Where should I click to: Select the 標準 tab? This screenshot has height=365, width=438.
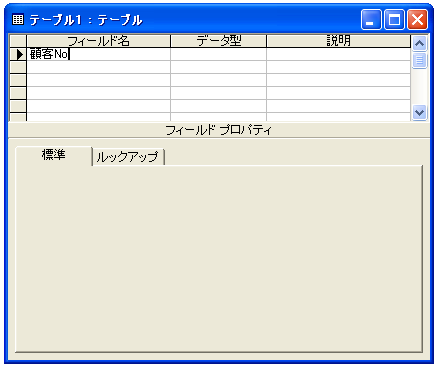[x=54, y=155]
